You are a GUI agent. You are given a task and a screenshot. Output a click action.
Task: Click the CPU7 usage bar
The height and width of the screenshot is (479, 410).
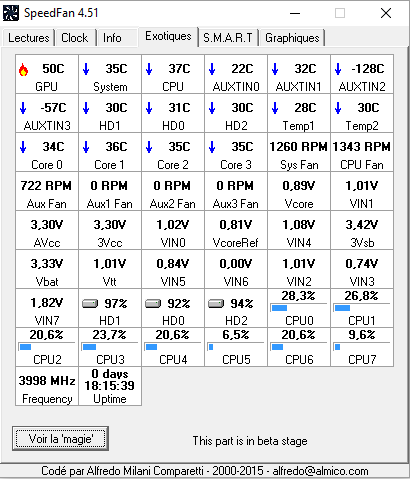pyautogui.click(x=362, y=347)
